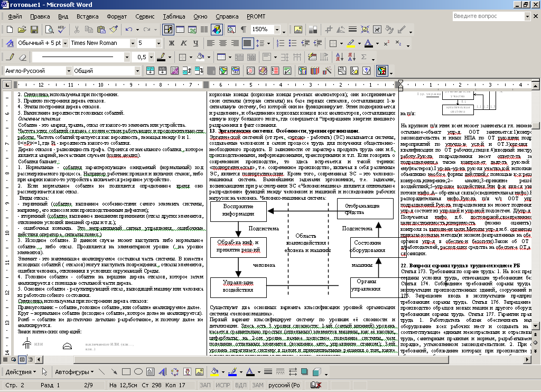
Task: Open the Таблица menu
Action: tap(174, 16)
